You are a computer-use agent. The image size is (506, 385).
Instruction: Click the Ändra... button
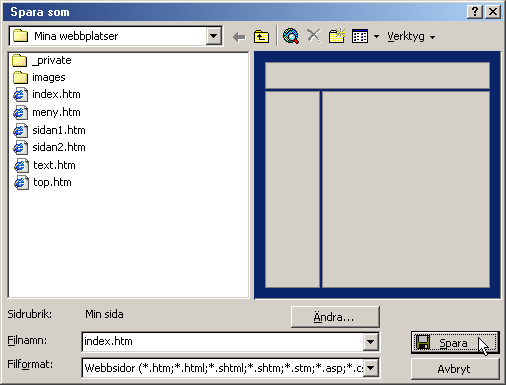[x=335, y=317]
